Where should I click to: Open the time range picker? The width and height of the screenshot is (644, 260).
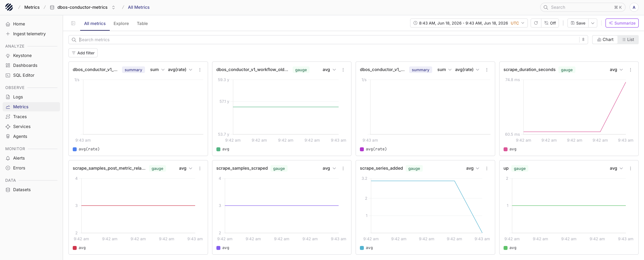(469, 23)
